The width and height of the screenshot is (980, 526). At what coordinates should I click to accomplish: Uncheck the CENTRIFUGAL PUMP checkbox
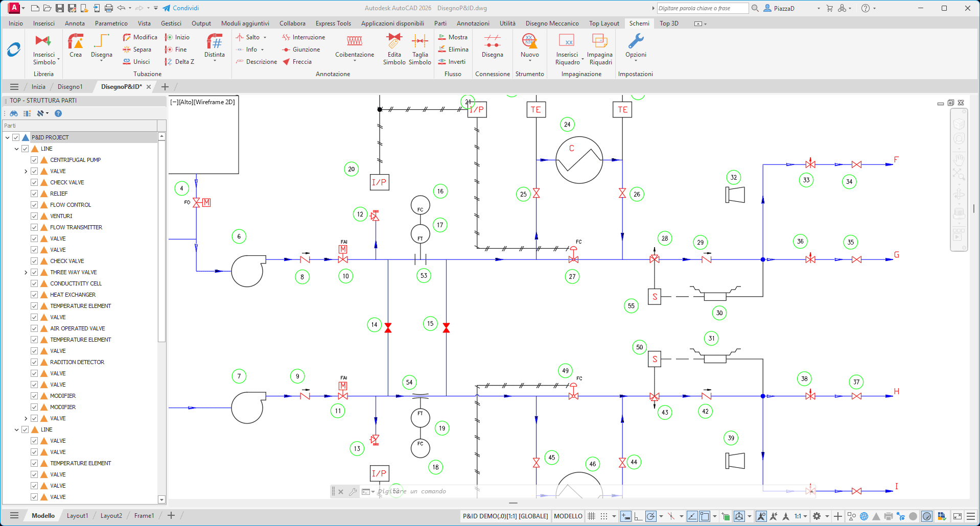pos(35,160)
